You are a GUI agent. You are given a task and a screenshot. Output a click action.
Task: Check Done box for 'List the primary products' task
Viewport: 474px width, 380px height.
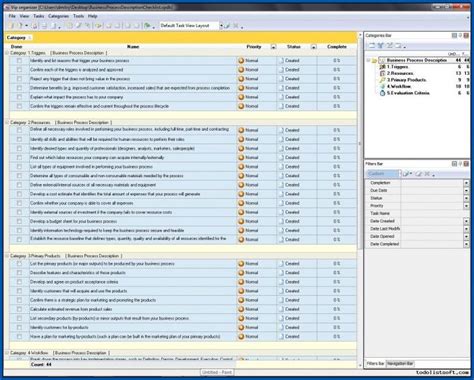pos(19,264)
